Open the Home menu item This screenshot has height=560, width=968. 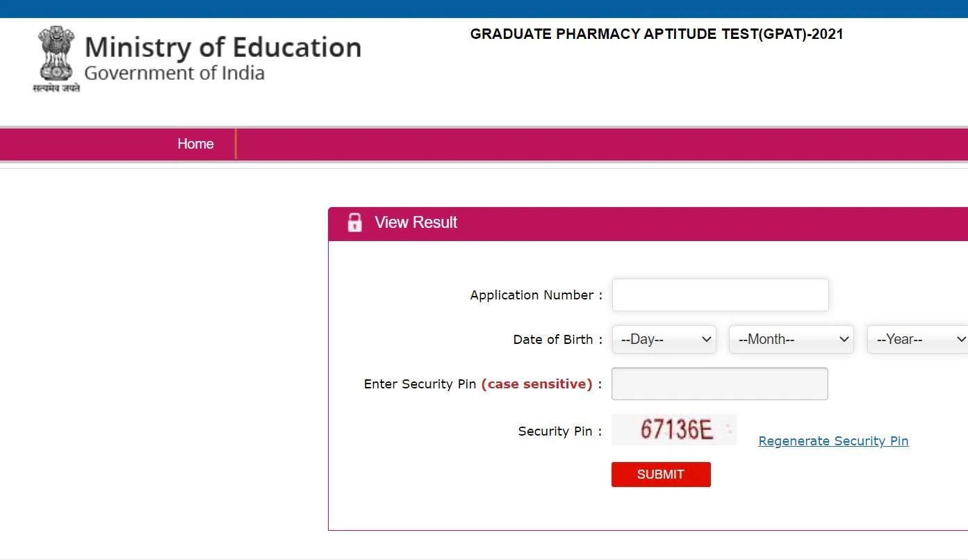(x=195, y=144)
